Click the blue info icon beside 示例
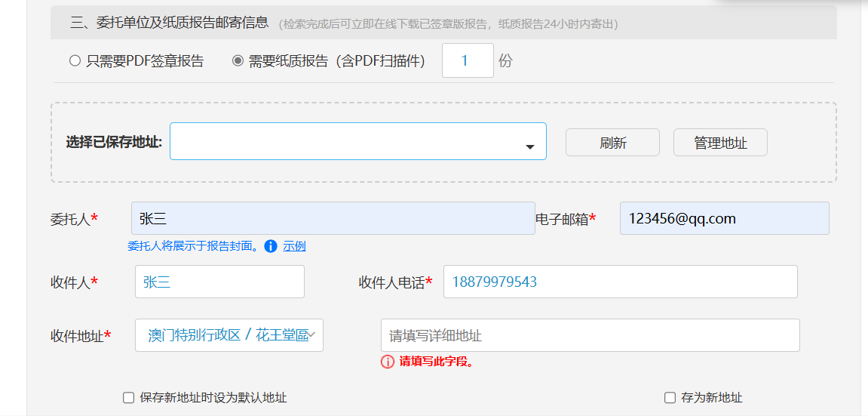 pyautogui.click(x=271, y=246)
